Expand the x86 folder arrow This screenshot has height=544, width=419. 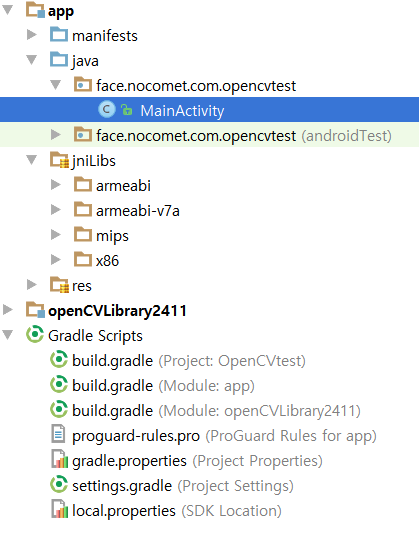click(55, 260)
